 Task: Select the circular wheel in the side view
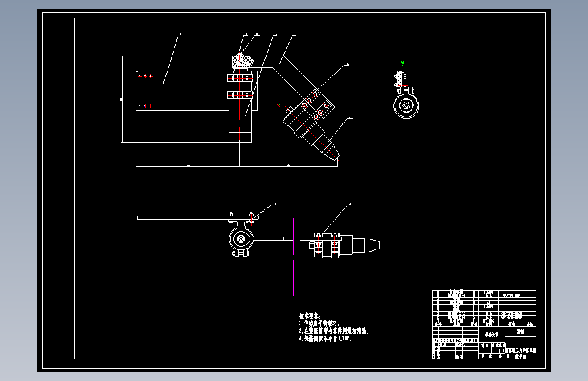coord(406,106)
